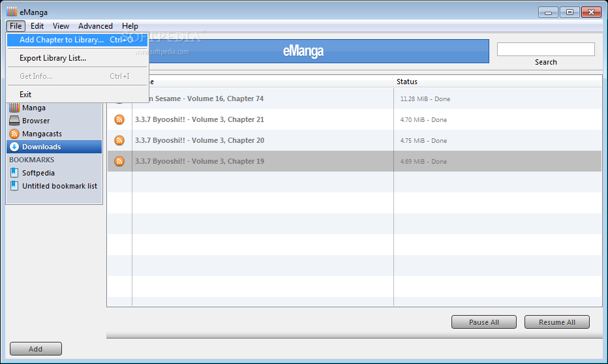The height and width of the screenshot is (364, 608).
Task: Click the eManga app icon in title bar
Action: (12, 12)
